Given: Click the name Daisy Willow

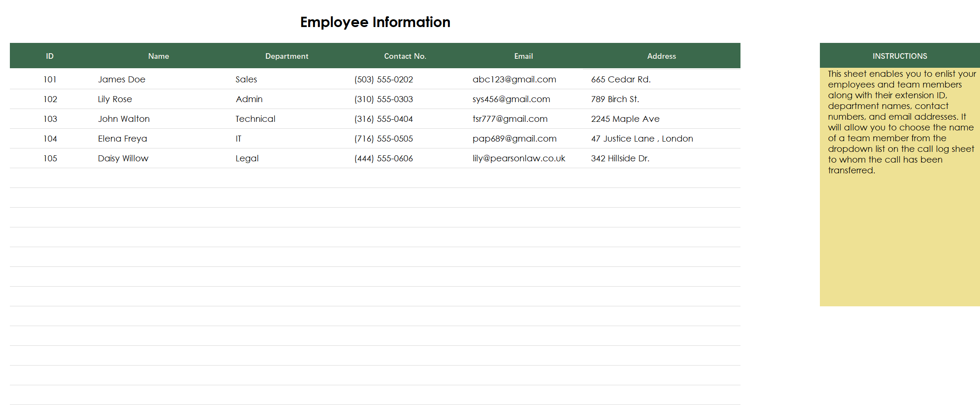Looking at the screenshot, I should click(123, 158).
